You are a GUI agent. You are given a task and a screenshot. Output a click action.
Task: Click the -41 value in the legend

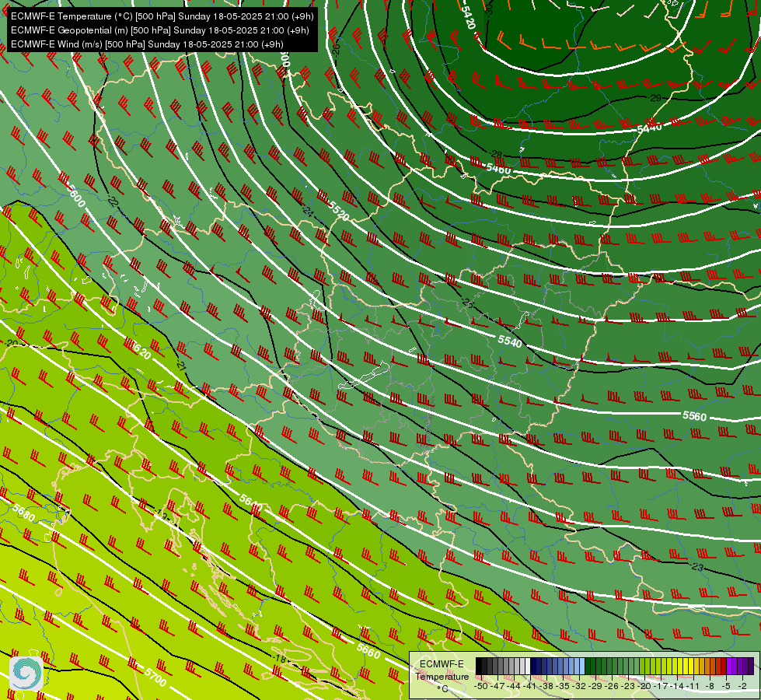pyautogui.click(x=530, y=686)
